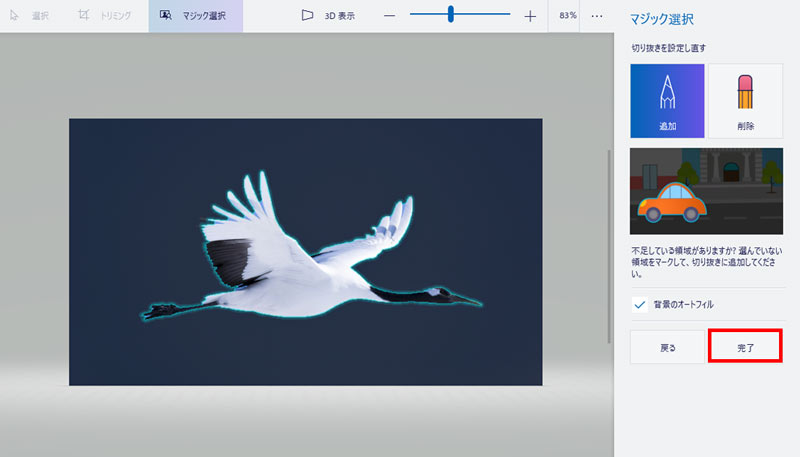Select the 追加 (add) pencil tool
The image size is (800, 457).
click(x=667, y=100)
